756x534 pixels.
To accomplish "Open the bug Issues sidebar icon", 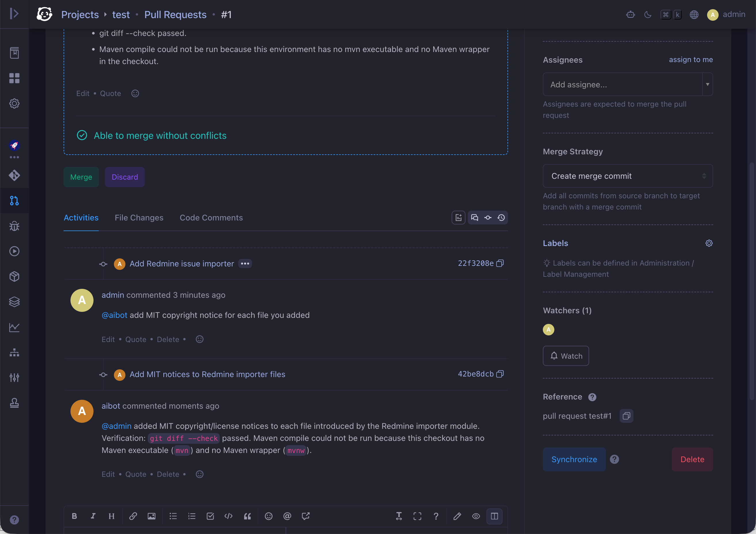I will point(14,226).
